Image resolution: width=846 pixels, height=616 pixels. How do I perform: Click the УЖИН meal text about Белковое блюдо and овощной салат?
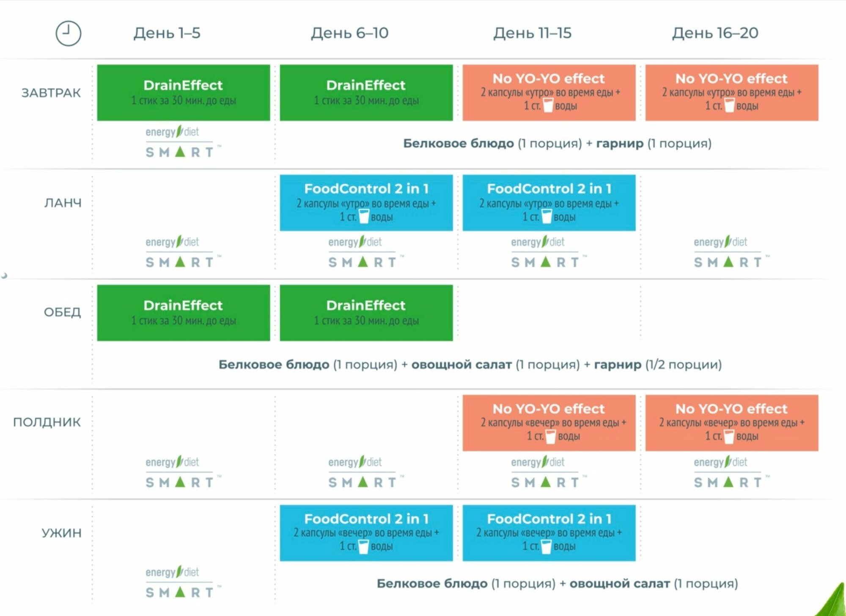pyautogui.click(x=557, y=583)
